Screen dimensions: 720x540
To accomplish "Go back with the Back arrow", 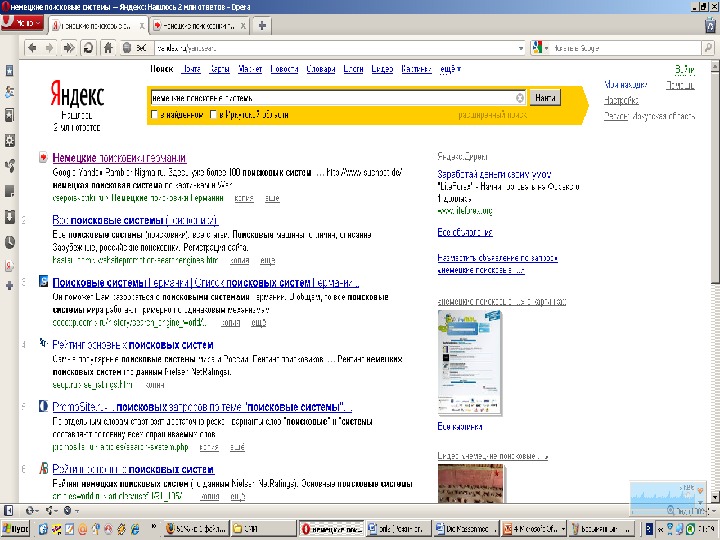I will tap(32, 48).
